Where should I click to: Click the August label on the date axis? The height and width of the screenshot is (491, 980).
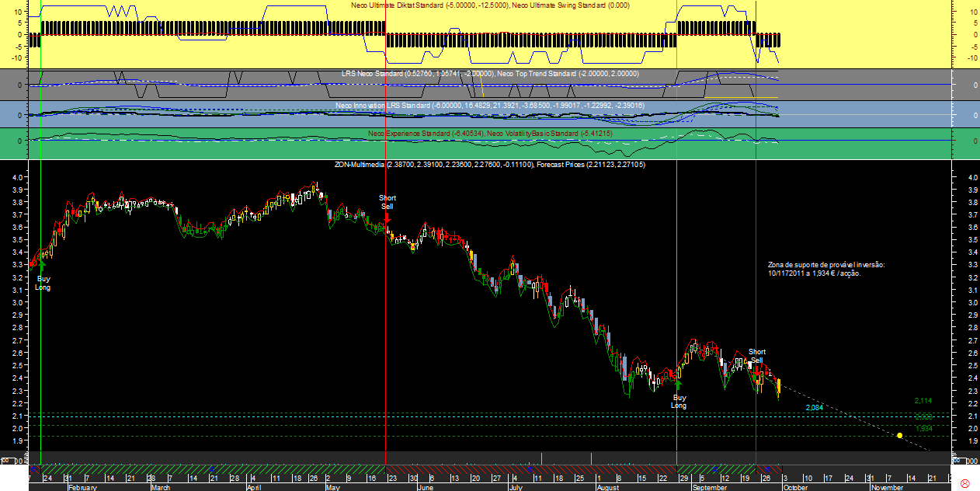tap(610, 487)
